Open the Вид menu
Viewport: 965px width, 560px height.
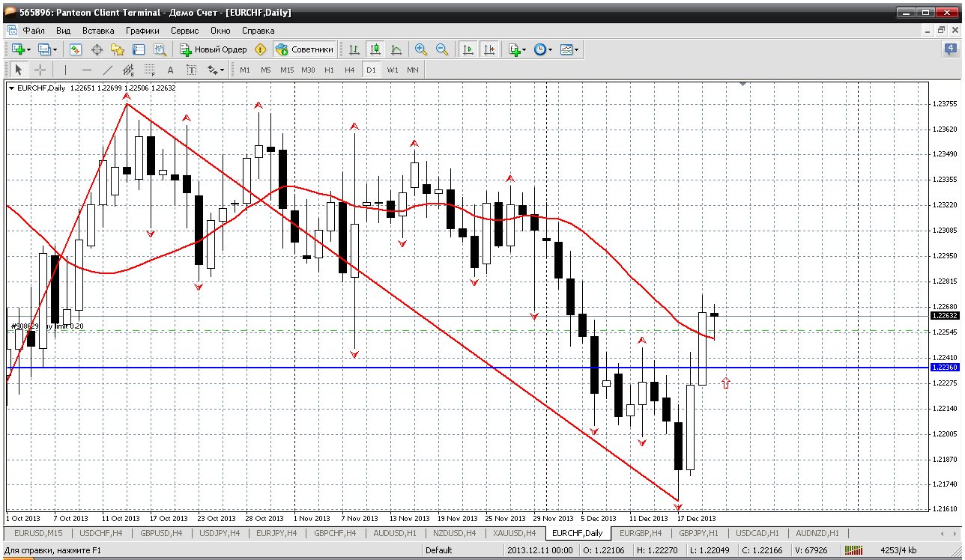[64, 31]
